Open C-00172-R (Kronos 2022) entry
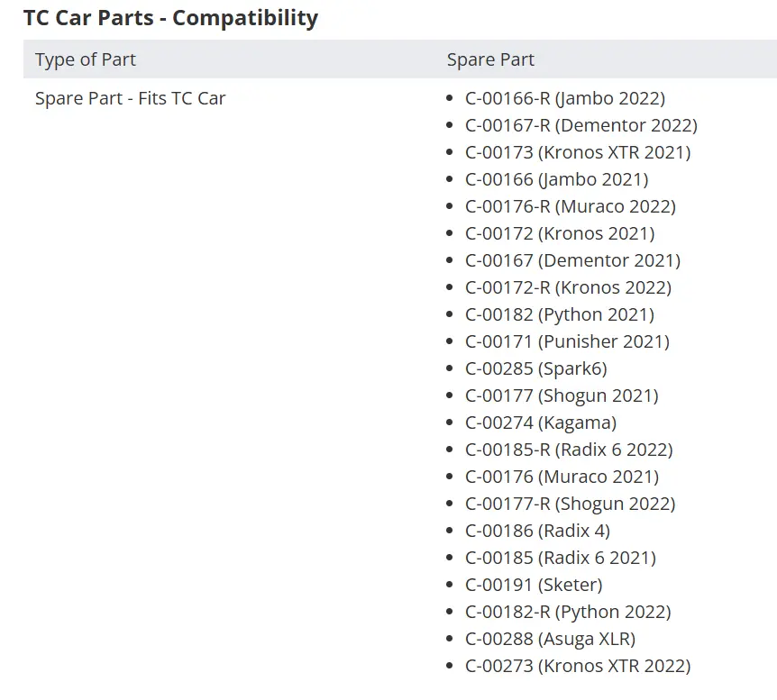 tap(569, 287)
